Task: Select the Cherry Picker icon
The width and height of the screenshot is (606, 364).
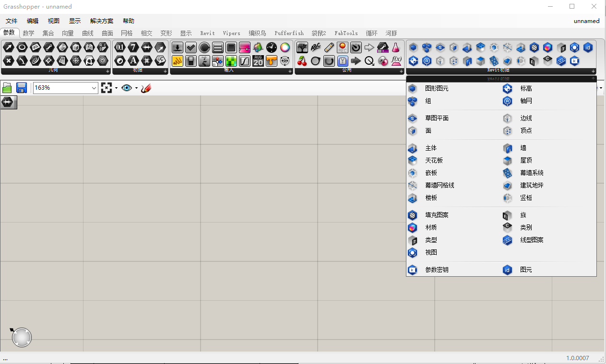Action: pyautogui.click(x=302, y=61)
